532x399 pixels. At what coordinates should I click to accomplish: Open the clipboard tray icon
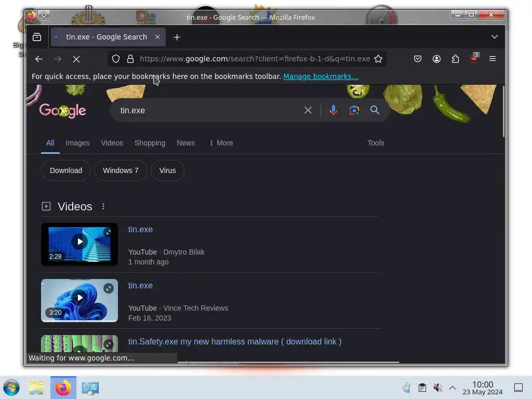pos(422,388)
